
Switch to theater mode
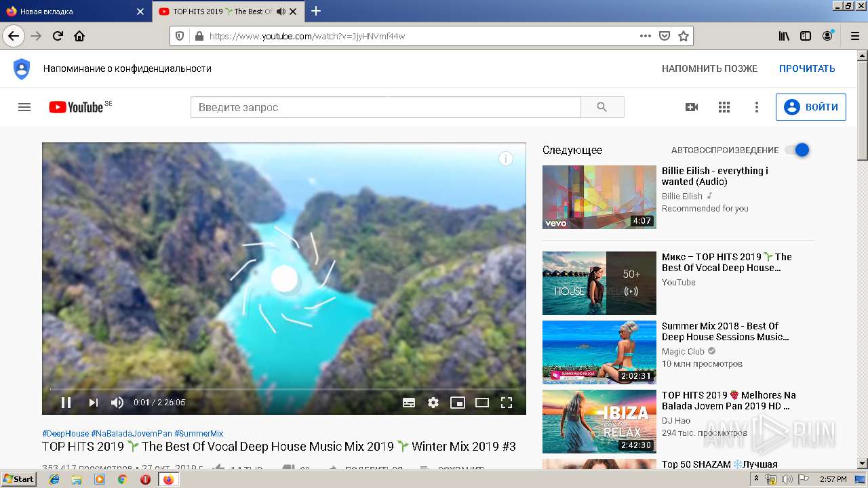coord(482,403)
